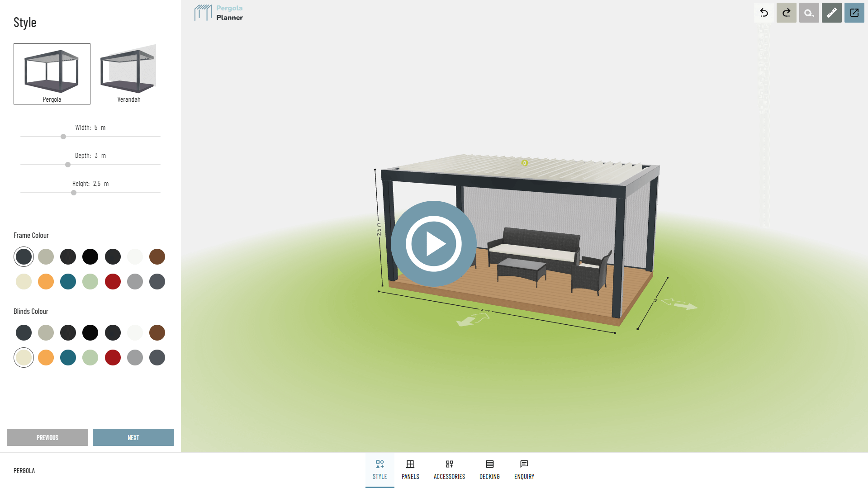Choose white frame colour swatch

coord(135,257)
